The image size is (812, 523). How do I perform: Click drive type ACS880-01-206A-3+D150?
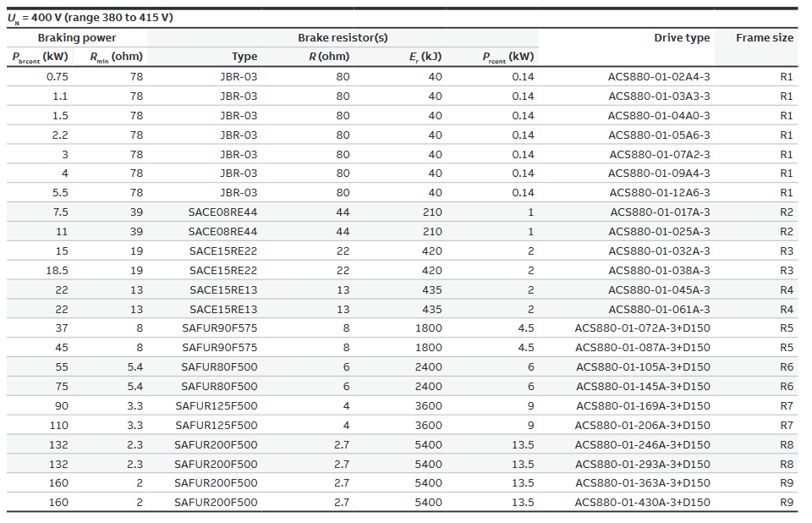point(643,426)
